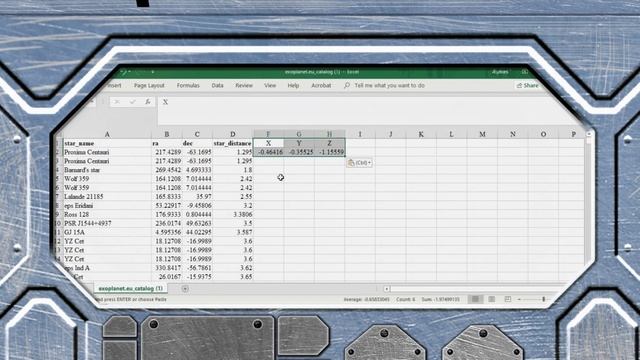Viewport: 640px width, 360px height.
Task: Click the dec header cell
Action: pyautogui.click(x=197, y=143)
